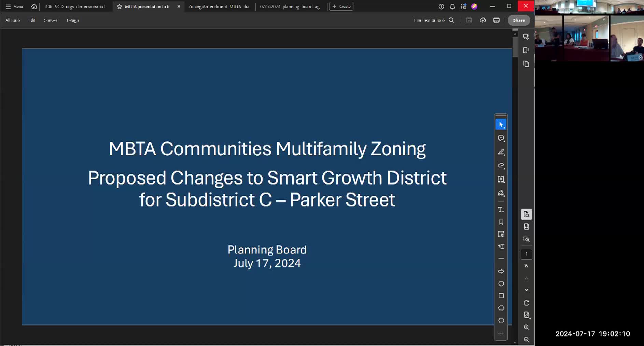Screen dimensions: 644x346
Task: Choose the Cloud shape tool
Action: point(501,308)
